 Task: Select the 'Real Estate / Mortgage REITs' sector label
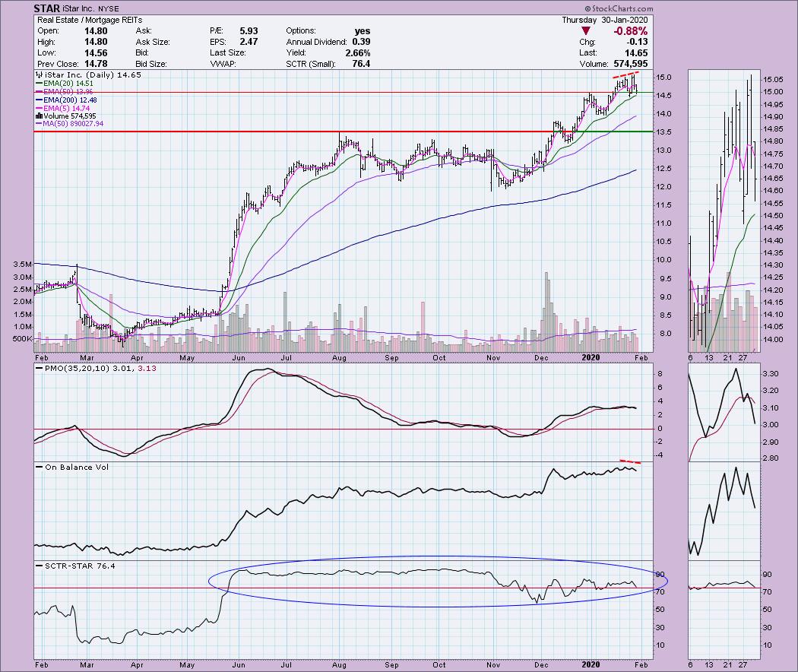(90, 20)
